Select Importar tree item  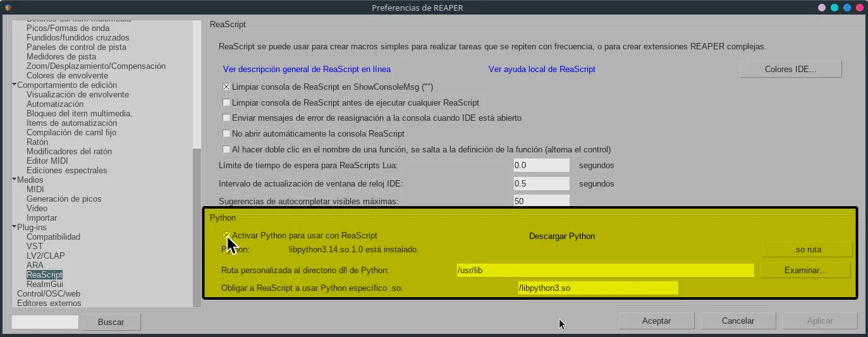coord(42,218)
